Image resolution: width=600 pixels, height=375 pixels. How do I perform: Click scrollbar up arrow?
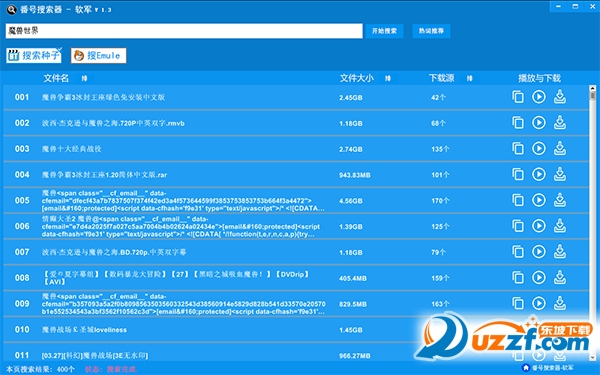click(x=593, y=88)
